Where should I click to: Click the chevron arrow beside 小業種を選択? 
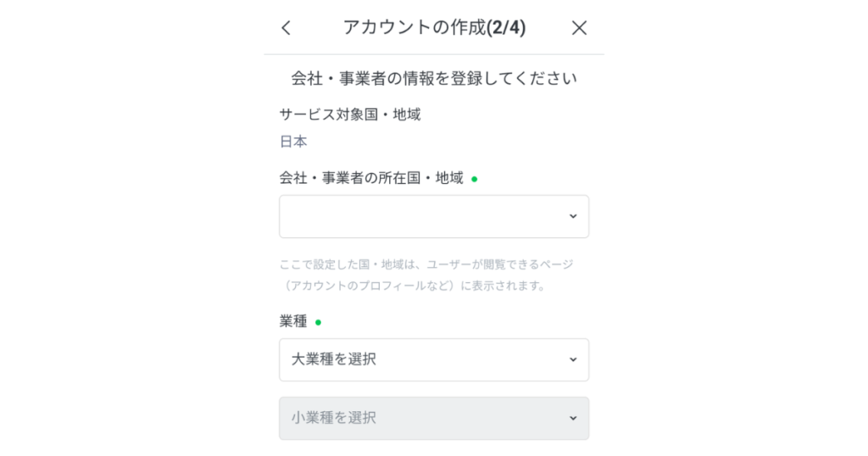coord(573,419)
